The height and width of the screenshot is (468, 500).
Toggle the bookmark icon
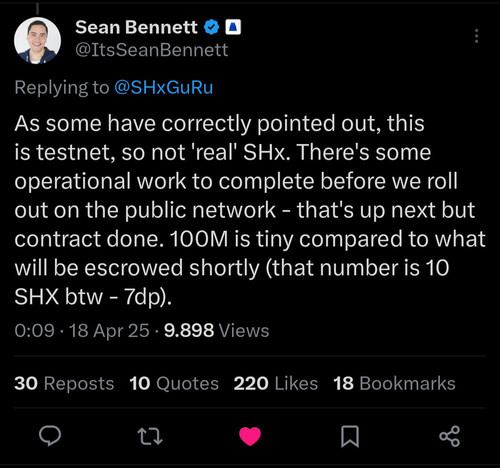point(350,436)
